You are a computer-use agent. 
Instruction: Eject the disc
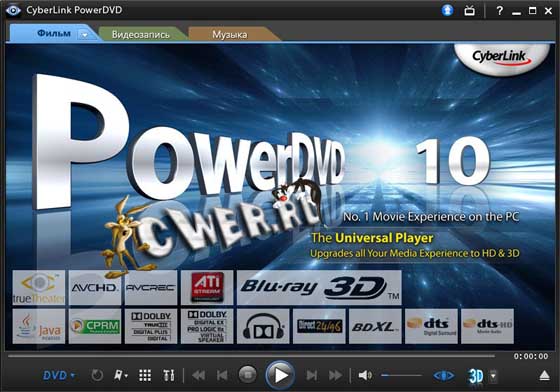pos(544,376)
